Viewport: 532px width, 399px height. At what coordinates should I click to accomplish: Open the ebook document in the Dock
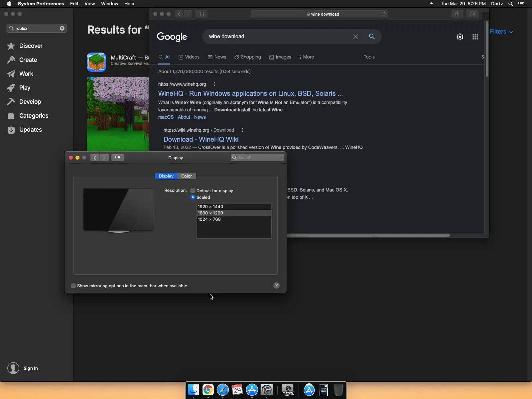(324, 390)
